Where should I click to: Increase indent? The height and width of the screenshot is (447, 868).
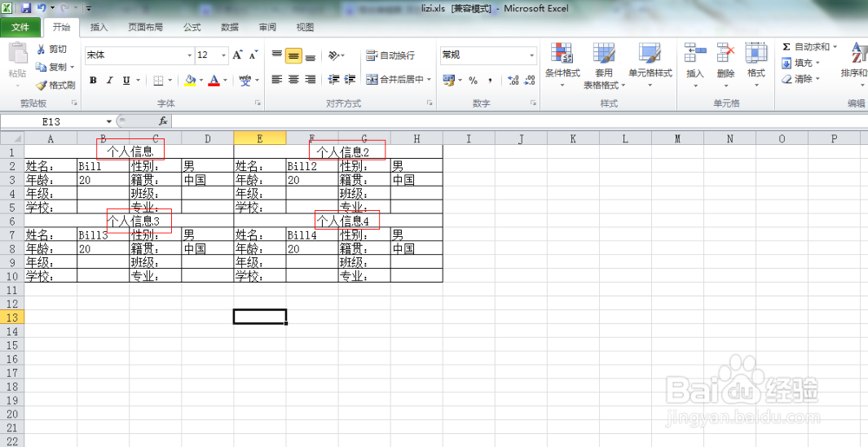point(350,80)
